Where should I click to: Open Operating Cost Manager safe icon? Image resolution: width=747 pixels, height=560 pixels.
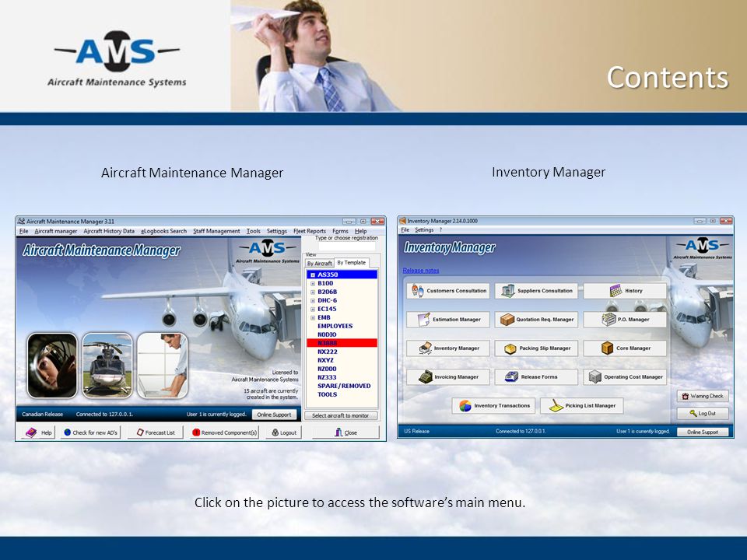(595, 376)
